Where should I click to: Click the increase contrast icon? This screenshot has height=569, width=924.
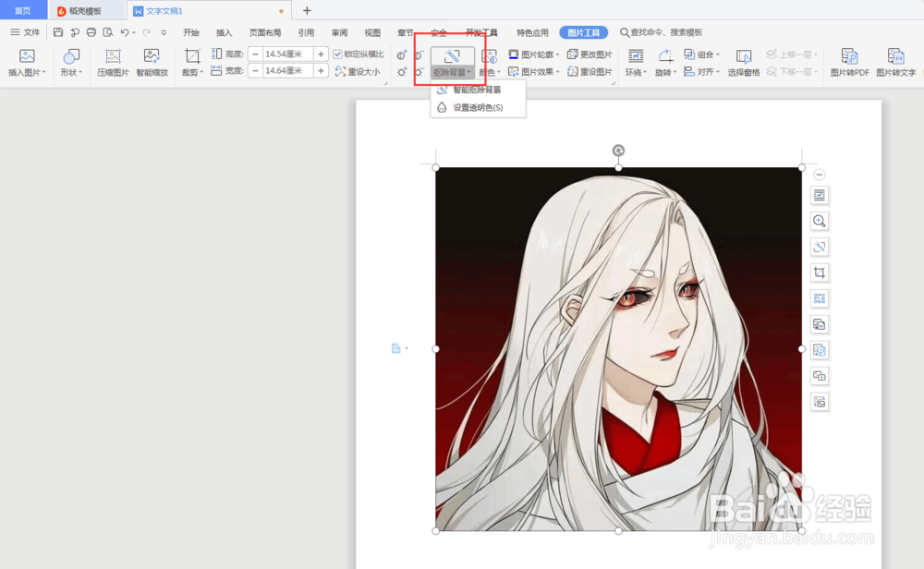click(401, 55)
